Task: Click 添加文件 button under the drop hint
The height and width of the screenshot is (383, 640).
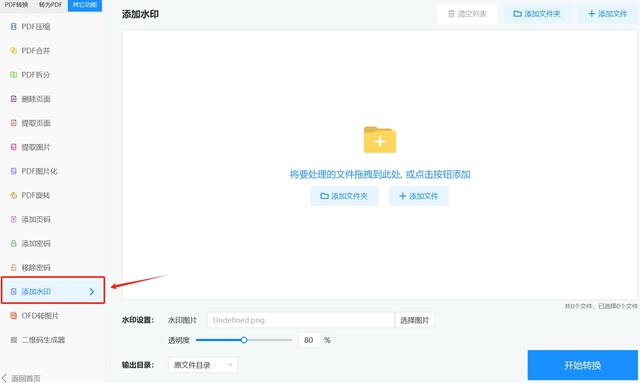Action: coord(418,196)
